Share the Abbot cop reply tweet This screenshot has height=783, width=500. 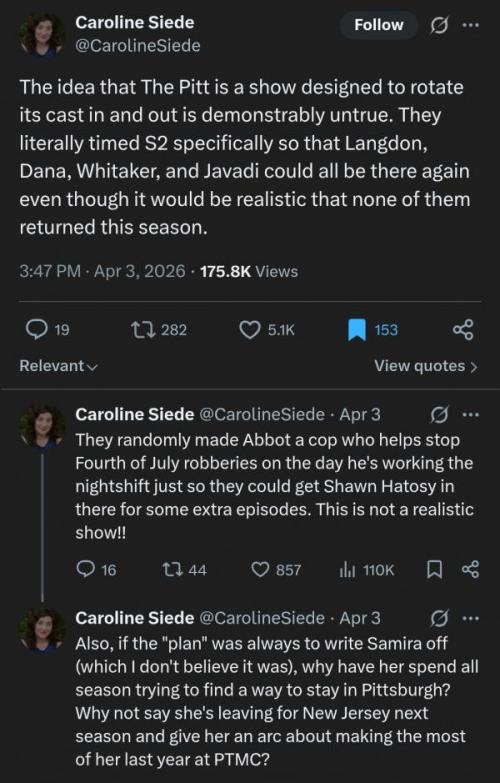470,569
